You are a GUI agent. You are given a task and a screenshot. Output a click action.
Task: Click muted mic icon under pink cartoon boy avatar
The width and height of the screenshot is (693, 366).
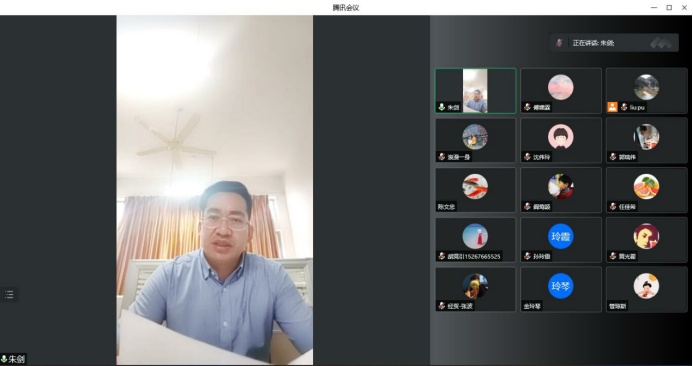pos(527,156)
